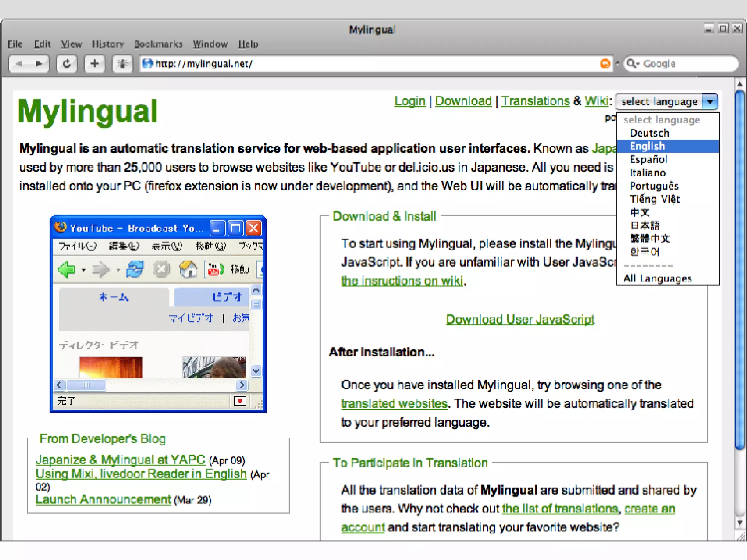747x560 pixels.
Task: Click the orange RSS feed icon
Action: [x=605, y=64]
